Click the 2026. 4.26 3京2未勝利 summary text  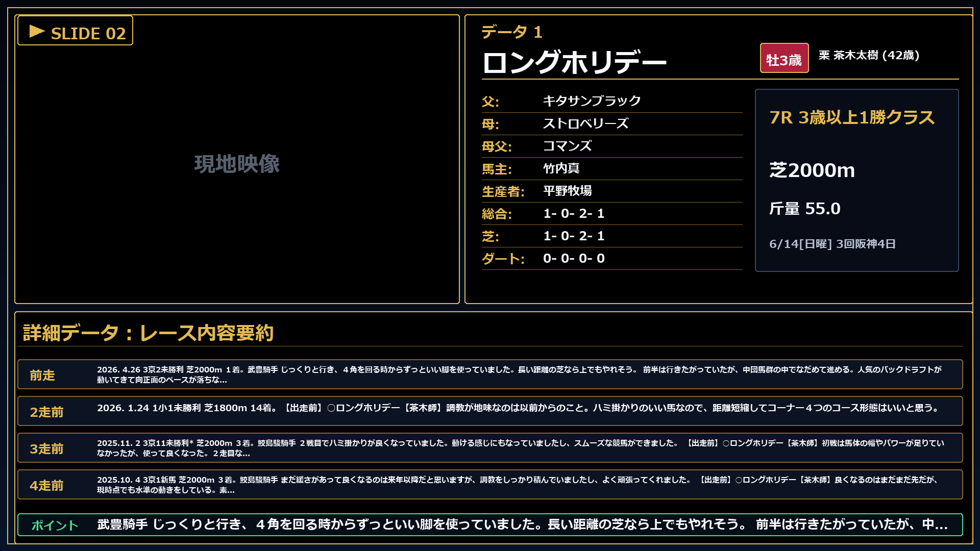pyautogui.click(x=520, y=374)
